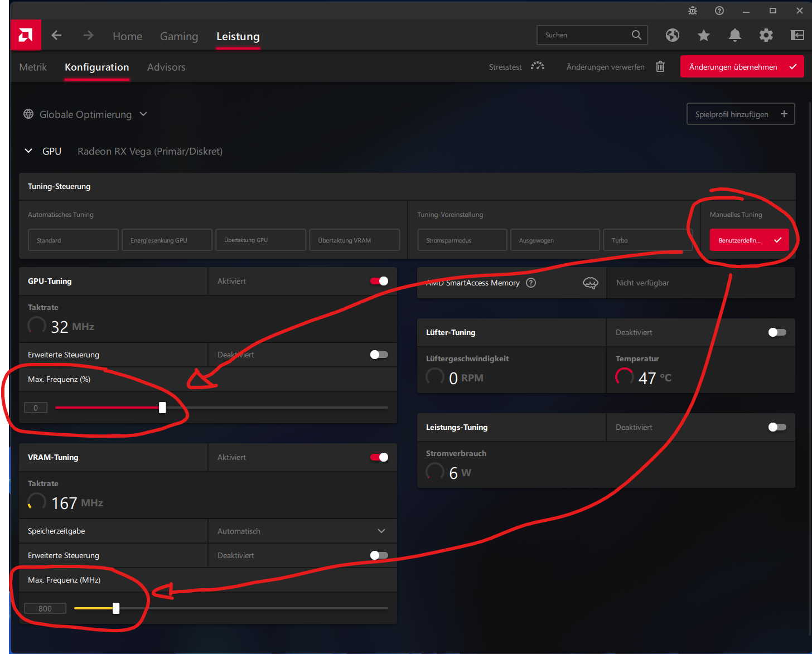Click the VRAM Max. Frequenz (MHz) slider handle

(x=116, y=608)
